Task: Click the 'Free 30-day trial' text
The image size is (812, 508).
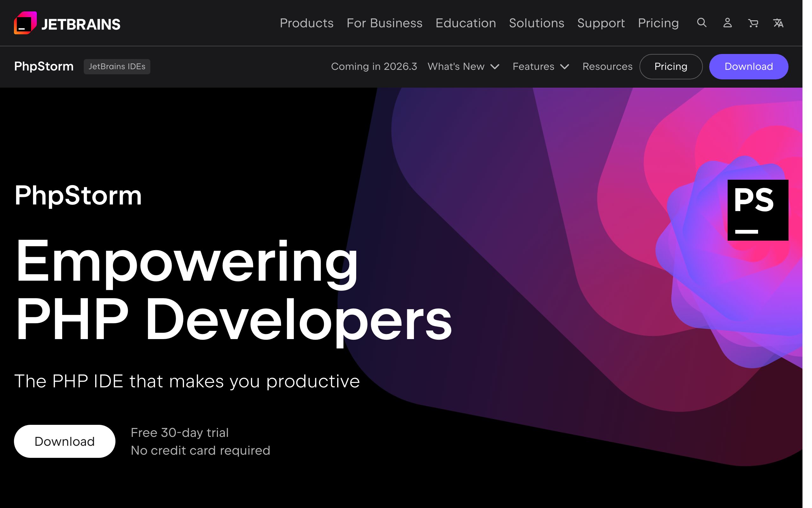Action: tap(180, 432)
